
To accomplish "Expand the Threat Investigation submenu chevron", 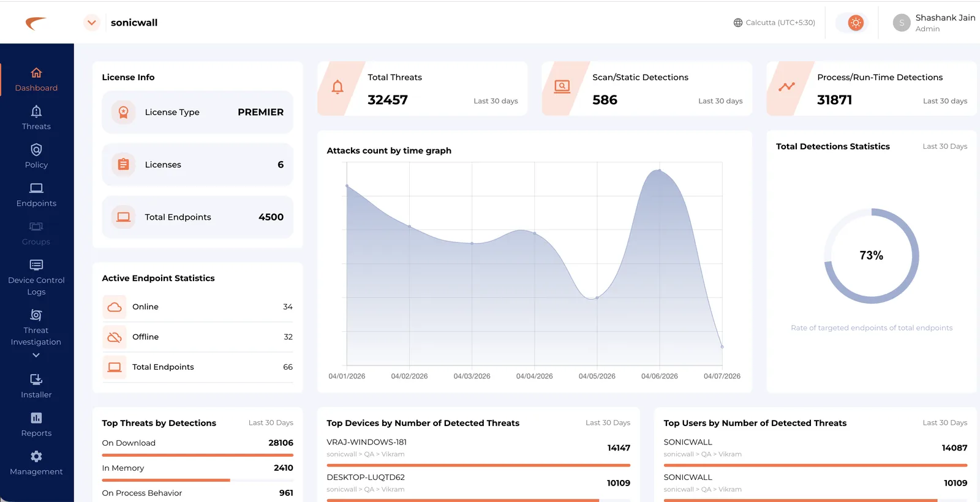I will click(x=36, y=356).
